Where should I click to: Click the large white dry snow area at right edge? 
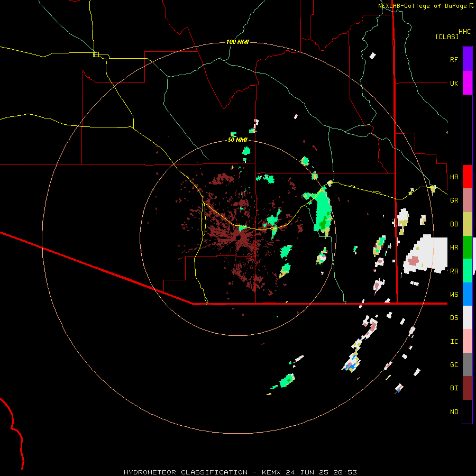pyautogui.click(x=426, y=253)
